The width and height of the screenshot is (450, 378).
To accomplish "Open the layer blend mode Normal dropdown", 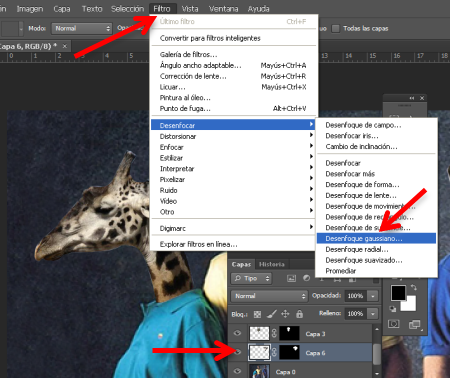I will coord(269,296).
